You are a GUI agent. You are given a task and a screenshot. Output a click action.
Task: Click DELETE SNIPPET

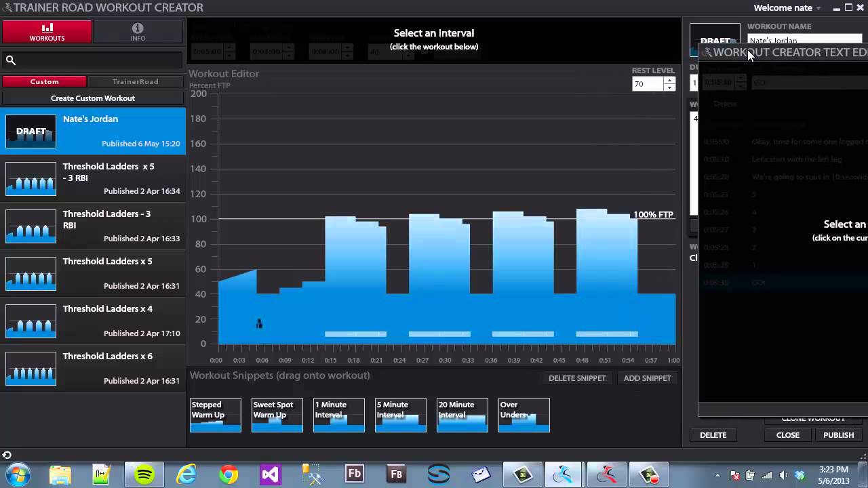coord(577,378)
